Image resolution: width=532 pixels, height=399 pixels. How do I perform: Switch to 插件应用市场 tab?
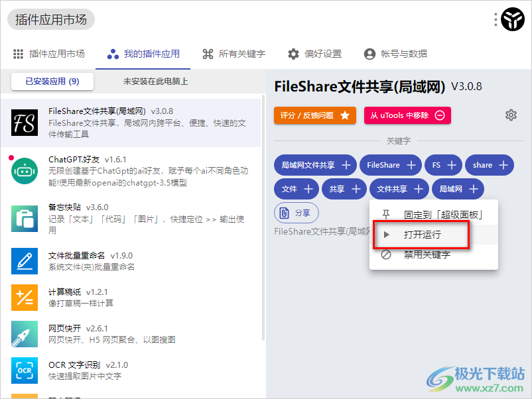(x=49, y=54)
